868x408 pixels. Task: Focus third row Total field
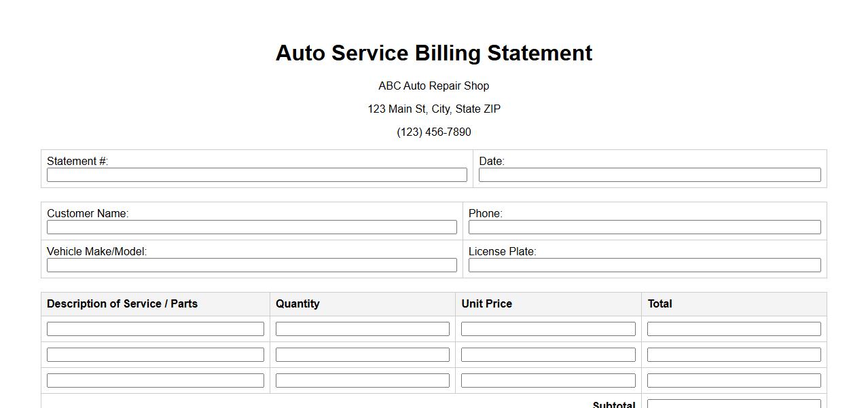point(734,381)
